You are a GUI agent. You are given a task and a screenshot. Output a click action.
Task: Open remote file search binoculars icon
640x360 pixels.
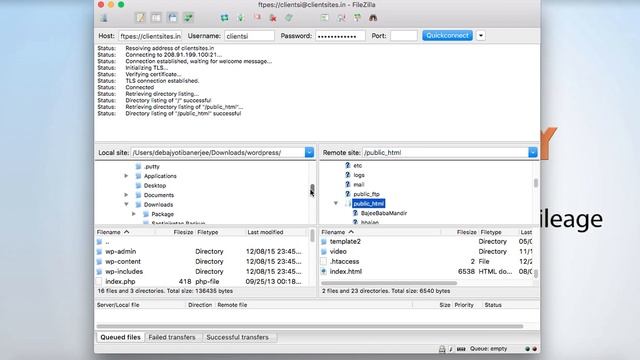pos(373,18)
